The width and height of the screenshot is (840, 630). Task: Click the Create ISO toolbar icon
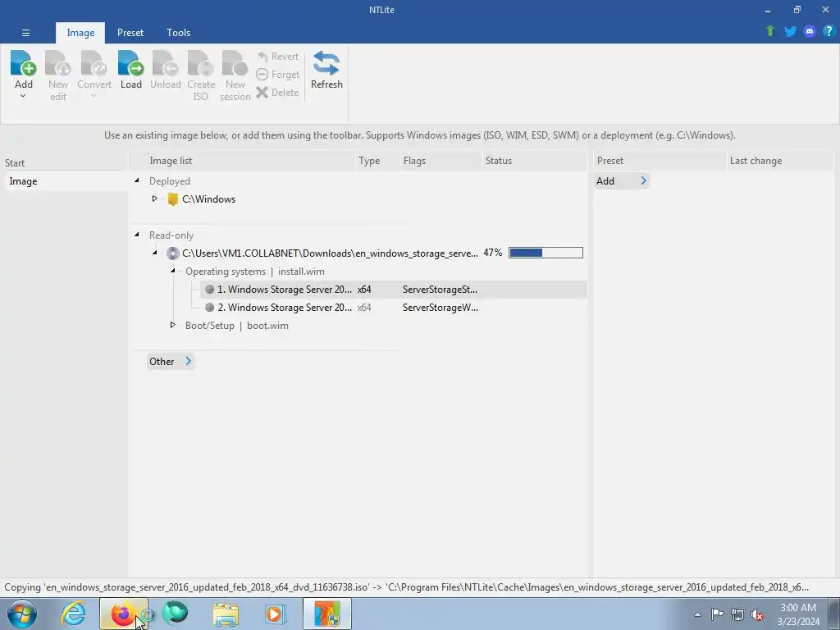coord(201,63)
